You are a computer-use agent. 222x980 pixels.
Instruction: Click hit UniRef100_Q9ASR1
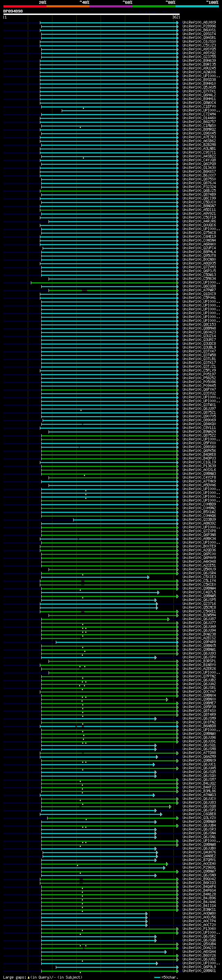pos(199,38)
